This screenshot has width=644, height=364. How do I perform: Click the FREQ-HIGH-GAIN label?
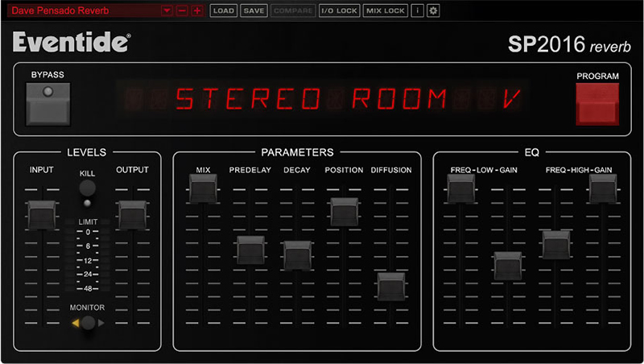(579, 170)
